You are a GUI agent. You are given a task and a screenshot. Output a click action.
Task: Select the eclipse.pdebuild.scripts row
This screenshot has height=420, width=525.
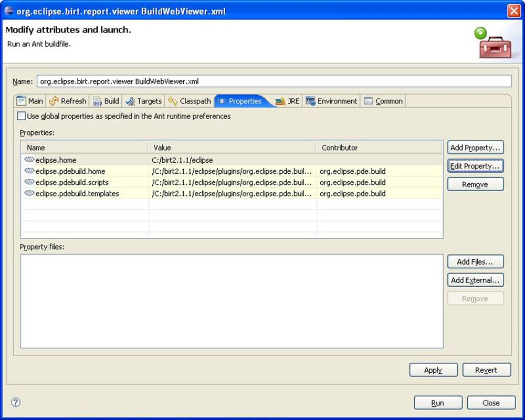(x=232, y=182)
